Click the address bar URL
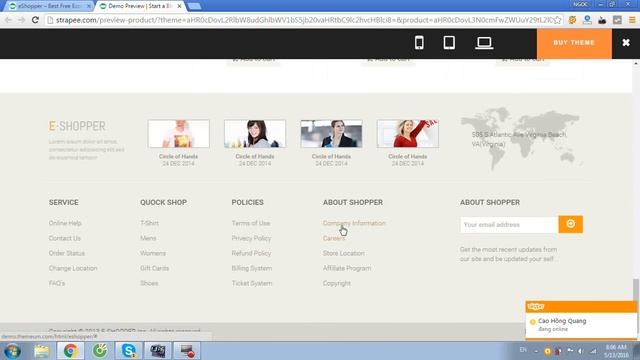 (x=304, y=20)
